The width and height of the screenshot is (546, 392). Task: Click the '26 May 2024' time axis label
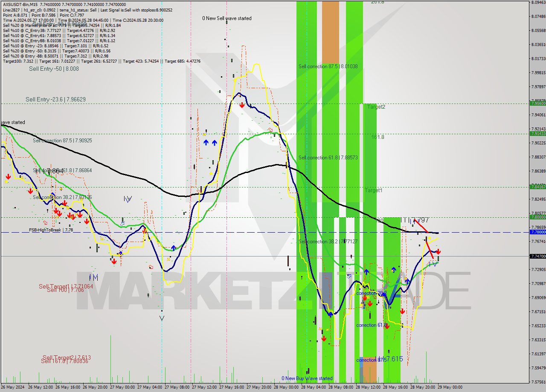coord(13,387)
